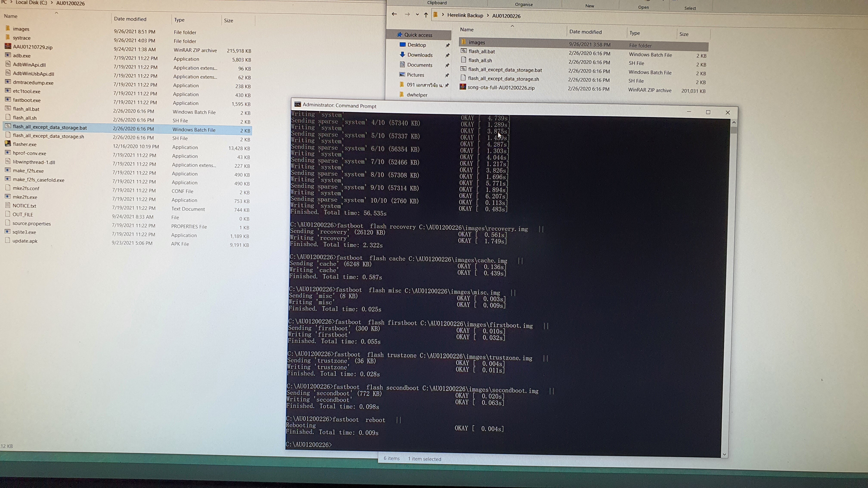Go back in right Explorer window
Image resolution: width=868 pixels, height=488 pixels.
coord(394,14)
